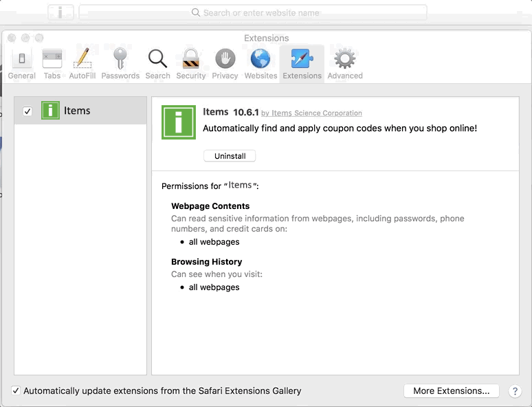
Task: Uninstall the Items extension
Action: 230,156
